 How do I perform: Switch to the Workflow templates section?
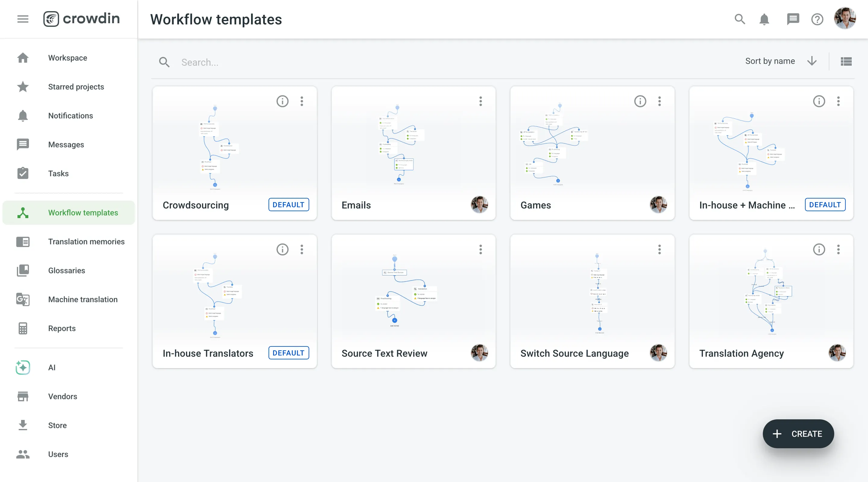pos(83,213)
